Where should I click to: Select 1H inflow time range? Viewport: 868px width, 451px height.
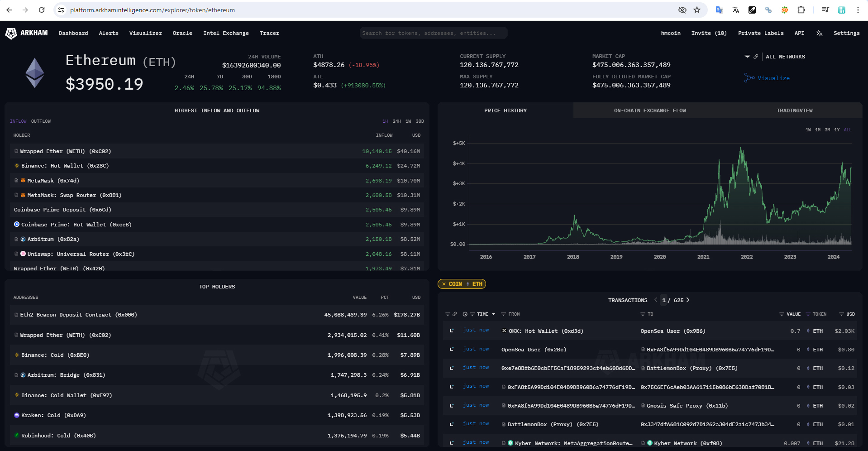pos(385,121)
